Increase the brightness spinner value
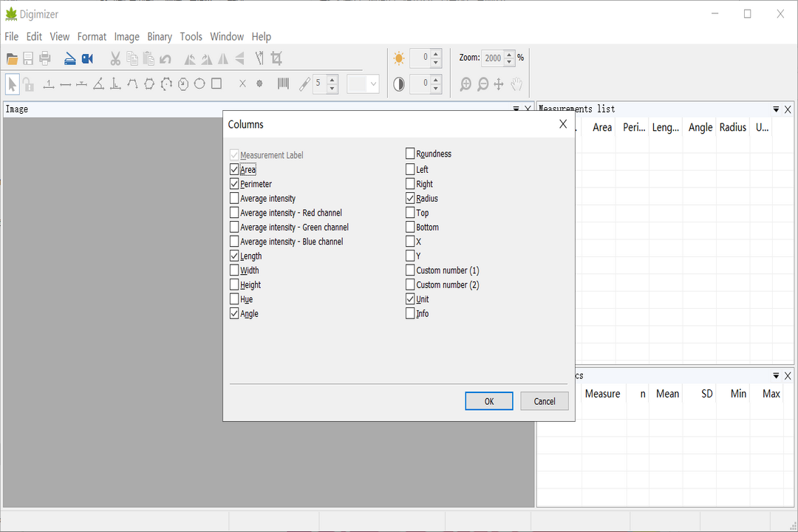This screenshot has height=532, width=798. click(436, 54)
